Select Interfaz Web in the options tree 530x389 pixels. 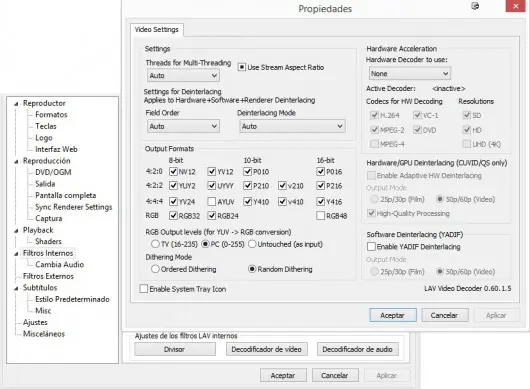pyautogui.click(x=56, y=149)
